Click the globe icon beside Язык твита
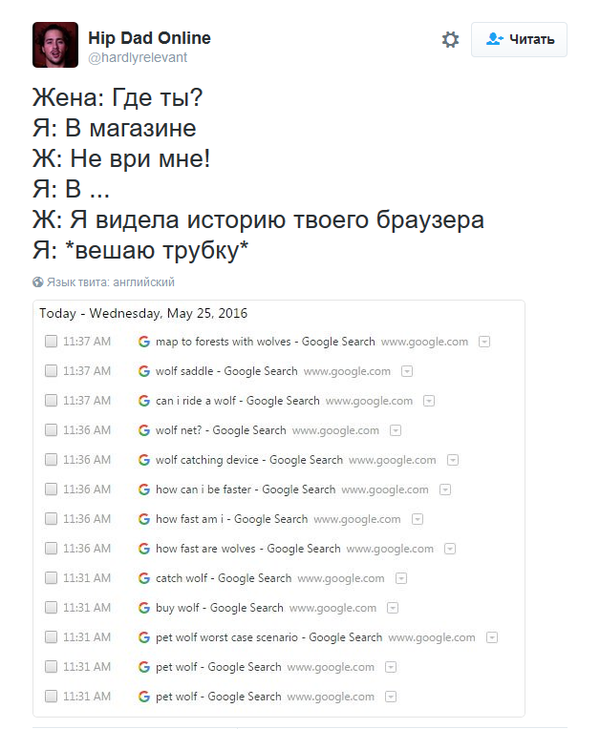 38,283
